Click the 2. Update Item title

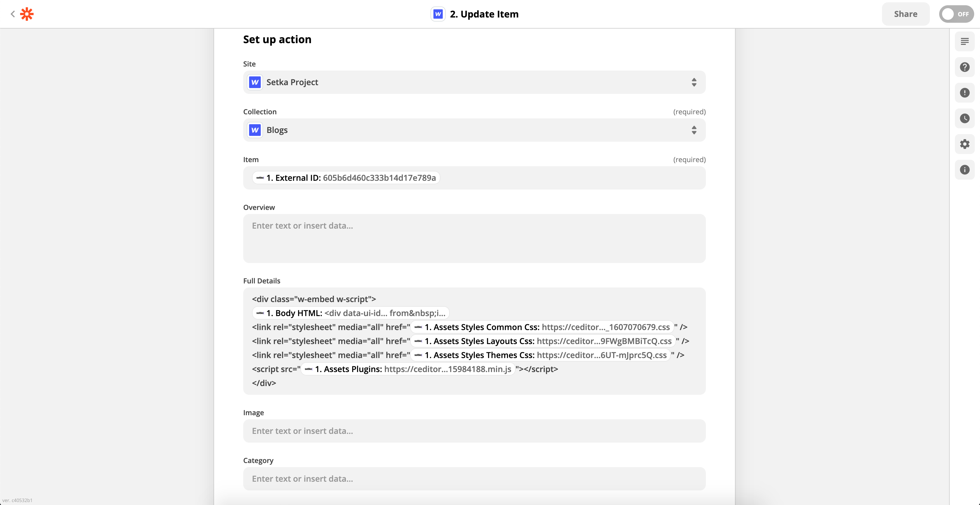(x=484, y=14)
